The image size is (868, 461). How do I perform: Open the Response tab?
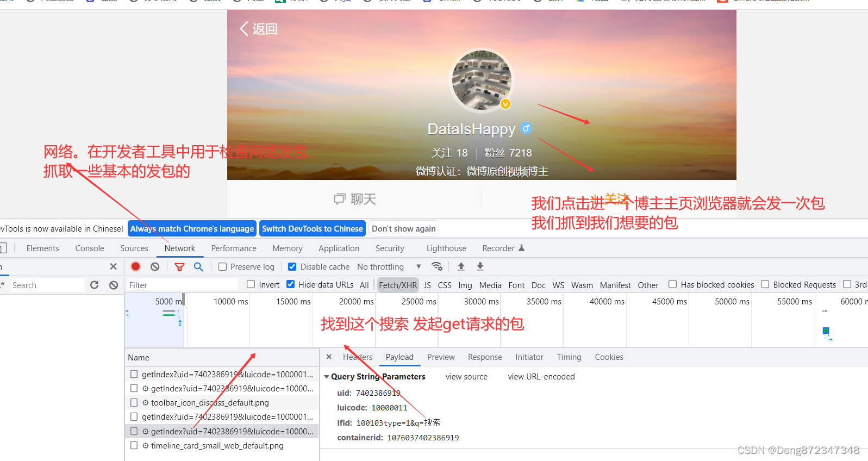pyautogui.click(x=485, y=357)
